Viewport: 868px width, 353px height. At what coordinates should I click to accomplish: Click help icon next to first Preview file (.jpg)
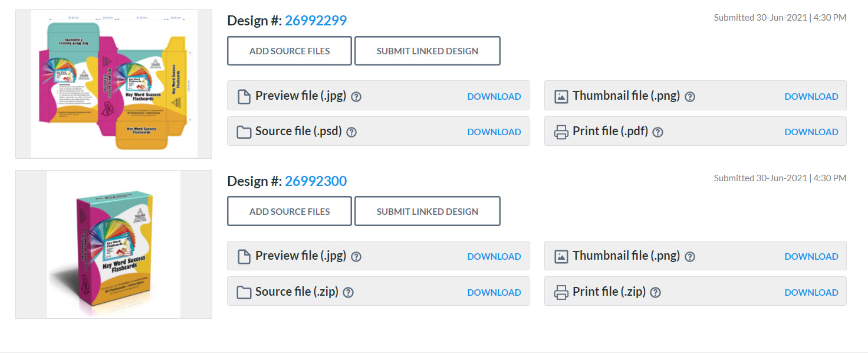pos(356,97)
